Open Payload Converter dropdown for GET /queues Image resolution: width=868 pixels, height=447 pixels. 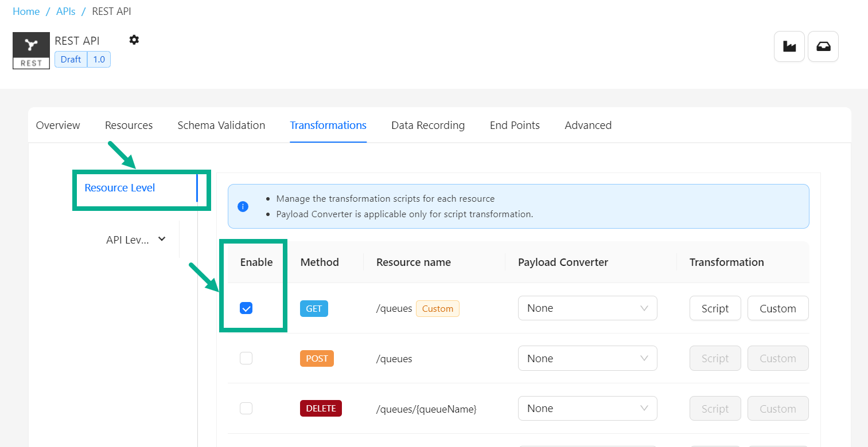coord(587,308)
